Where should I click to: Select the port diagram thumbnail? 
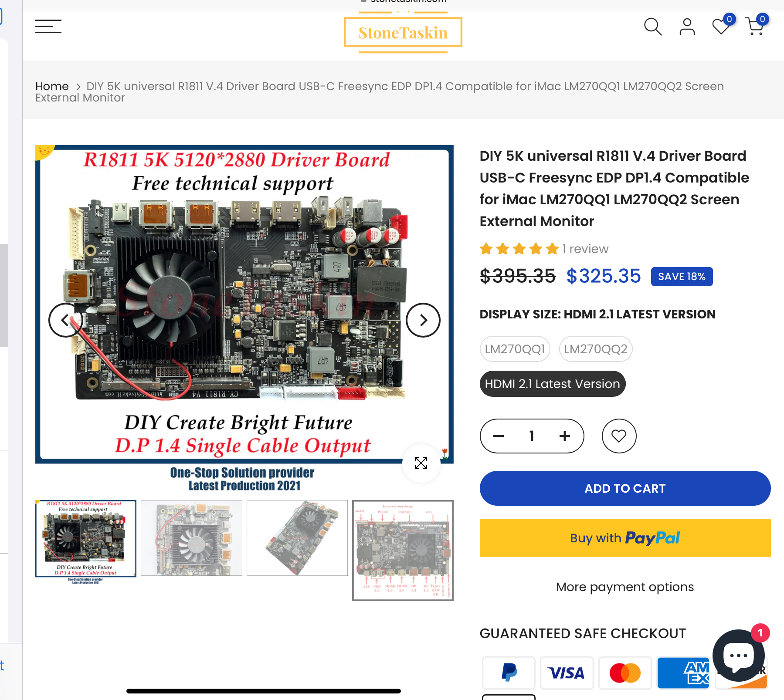tap(403, 551)
